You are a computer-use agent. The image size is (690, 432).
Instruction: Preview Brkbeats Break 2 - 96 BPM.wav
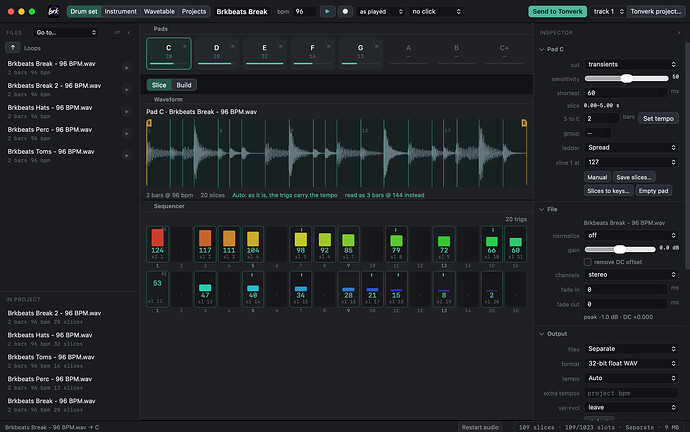click(127, 89)
